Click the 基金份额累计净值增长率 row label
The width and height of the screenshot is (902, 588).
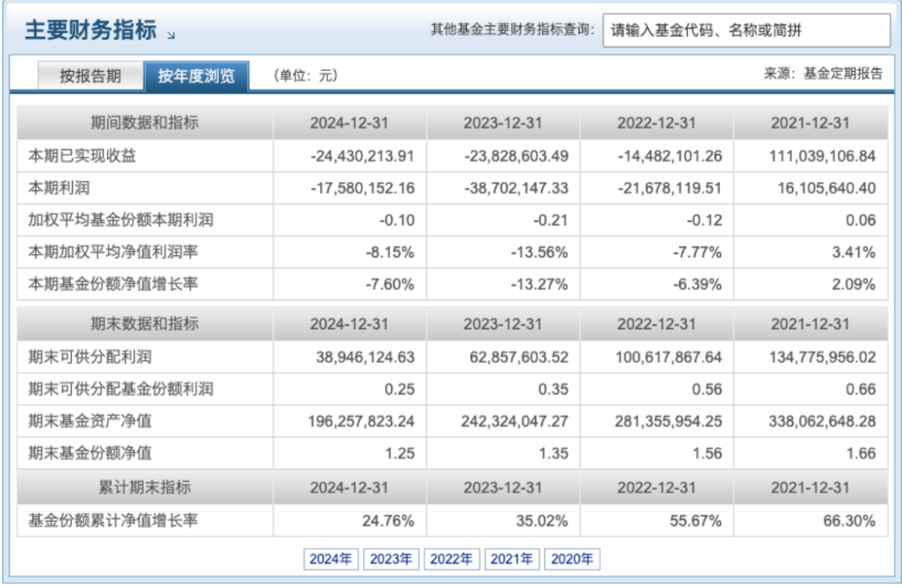pos(113,520)
